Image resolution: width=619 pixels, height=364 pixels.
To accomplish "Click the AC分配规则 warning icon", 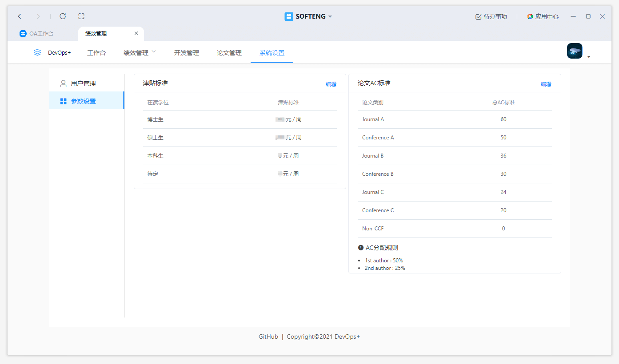I will pyautogui.click(x=361, y=248).
